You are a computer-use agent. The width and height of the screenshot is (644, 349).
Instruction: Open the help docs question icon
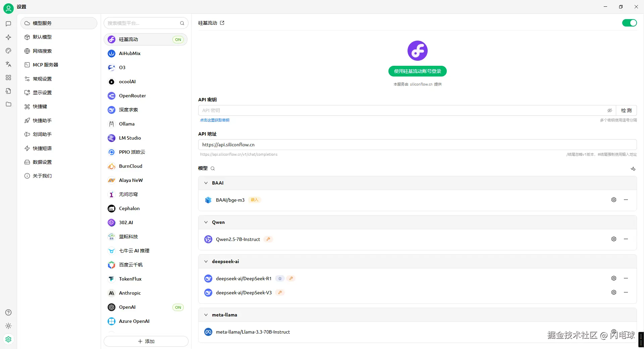[8, 312]
